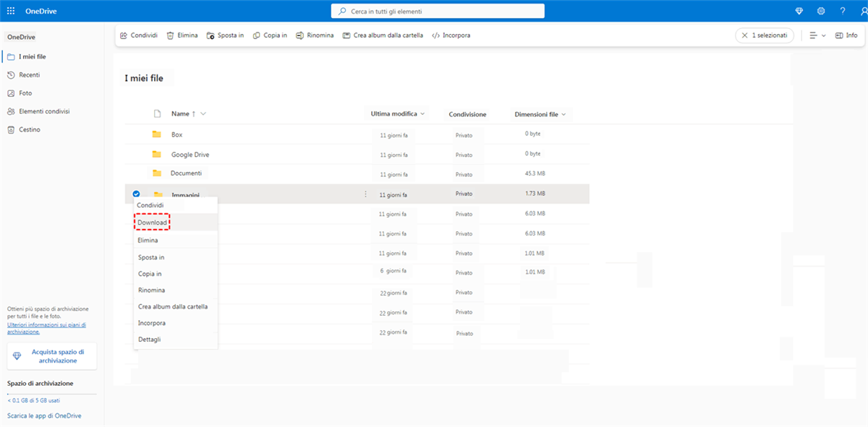The height and width of the screenshot is (427, 868).
Task: Open the Box folder icon
Action: pyautogui.click(x=157, y=134)
